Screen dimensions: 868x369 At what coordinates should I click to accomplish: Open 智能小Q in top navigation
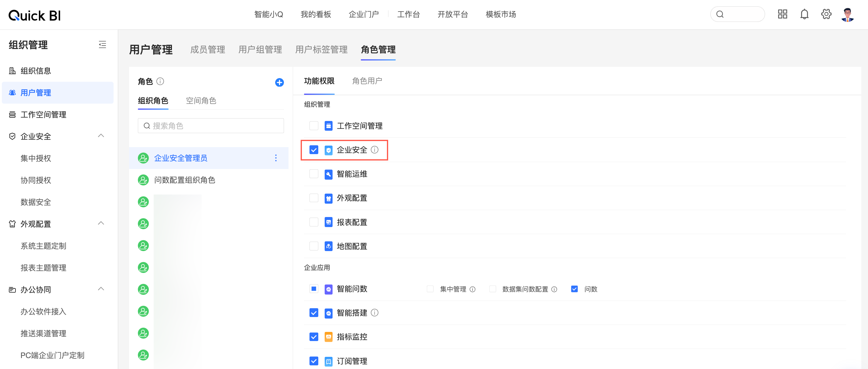(268, 14)
